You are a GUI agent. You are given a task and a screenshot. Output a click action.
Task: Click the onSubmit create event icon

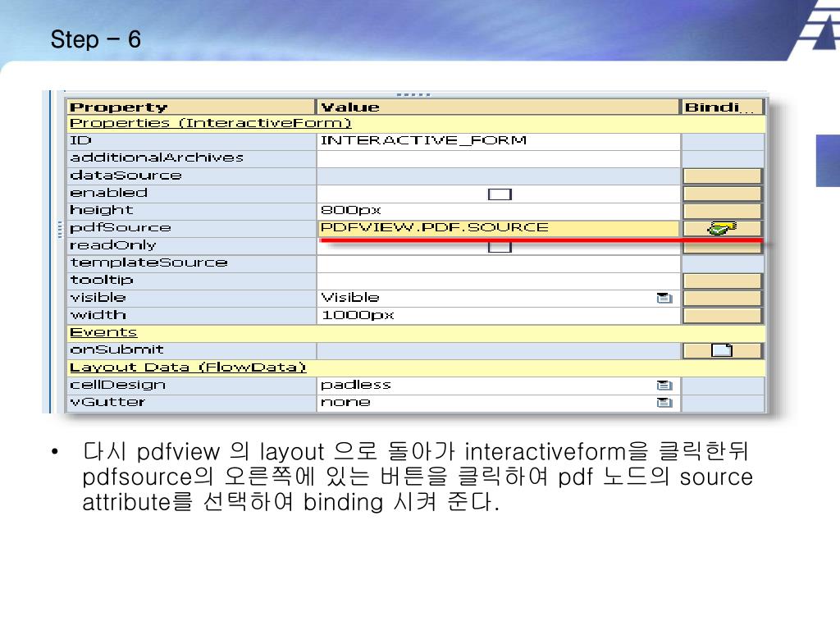coord(722,350)
